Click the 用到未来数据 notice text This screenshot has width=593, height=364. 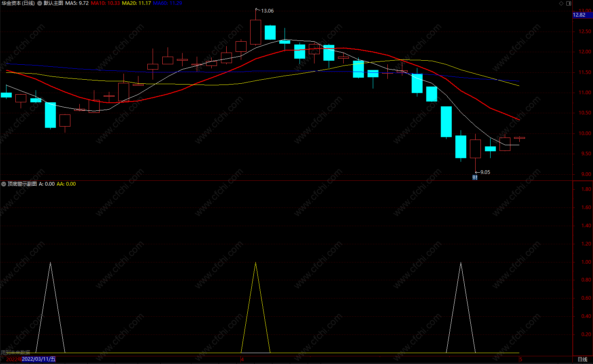(x=15, y=353)
